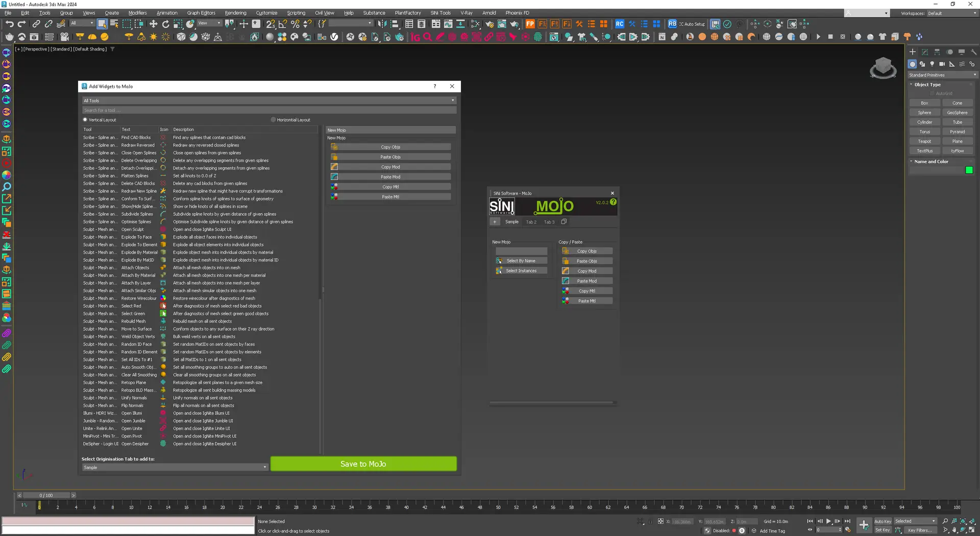The width and height of the screenshot is (980, 536).
Task: Click the blue RC toolbar icon
Action: tap(619, 24)
